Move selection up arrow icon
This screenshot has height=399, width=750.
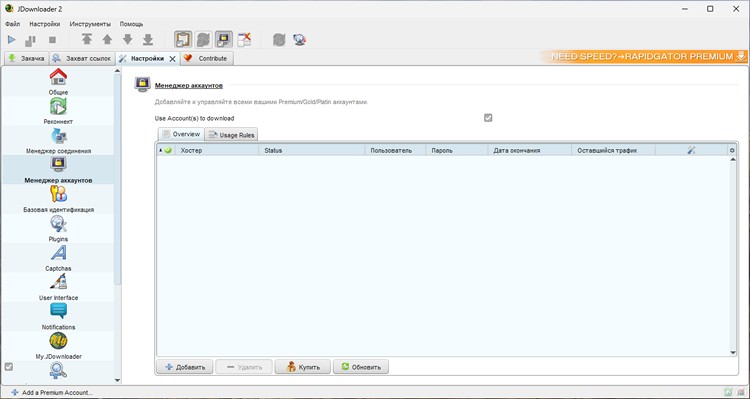[x=107, y=40]
